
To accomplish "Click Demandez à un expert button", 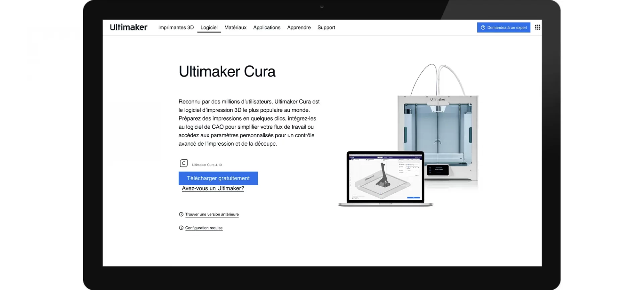I will 503,28.
